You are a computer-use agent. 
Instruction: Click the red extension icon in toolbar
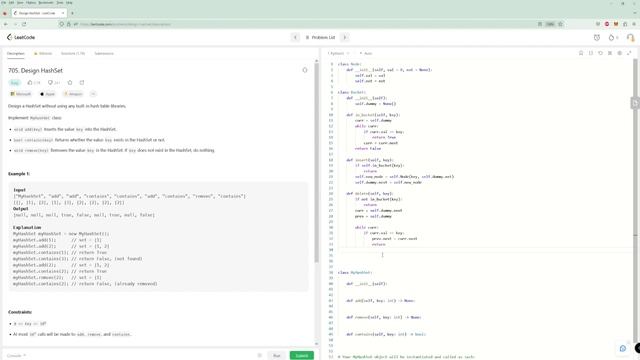[x=607, y=24]
